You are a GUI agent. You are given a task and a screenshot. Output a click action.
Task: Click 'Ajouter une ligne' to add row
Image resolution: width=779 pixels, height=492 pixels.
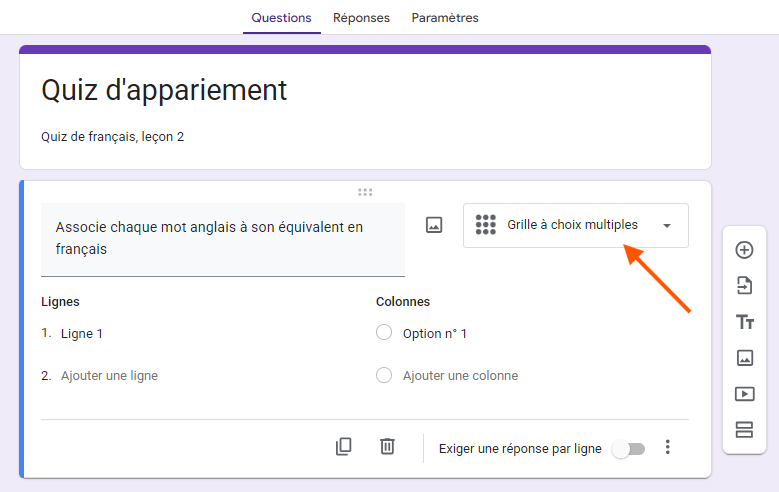[x=109, y=376]
